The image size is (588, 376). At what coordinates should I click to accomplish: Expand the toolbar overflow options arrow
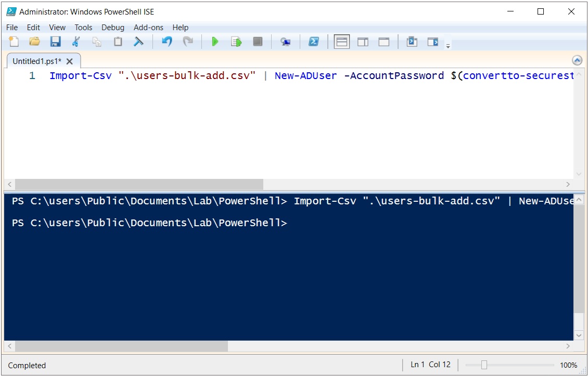[448, 46]
